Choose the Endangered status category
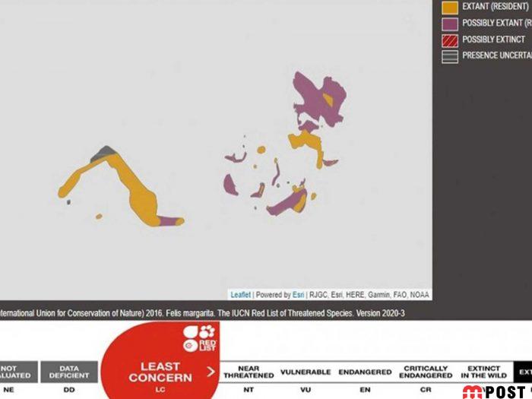The image size is (532, 399). pos(363,372)
